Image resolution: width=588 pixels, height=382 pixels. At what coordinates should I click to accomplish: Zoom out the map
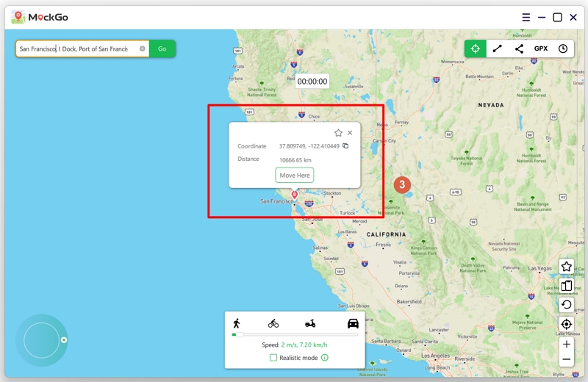point(566,359)
